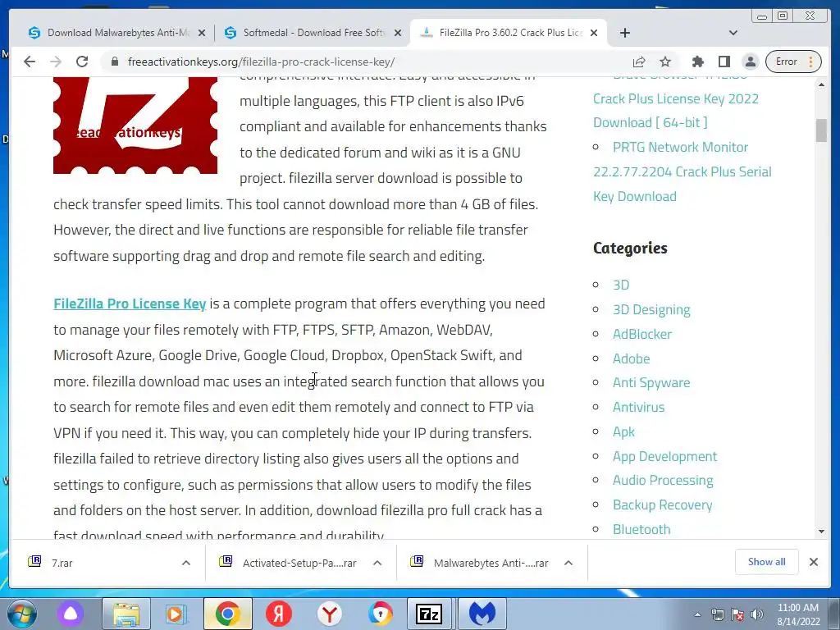The width and height of the screenshot is (840, 630).
Task: Expand the tab search dropdown
Action: (733, 33)
